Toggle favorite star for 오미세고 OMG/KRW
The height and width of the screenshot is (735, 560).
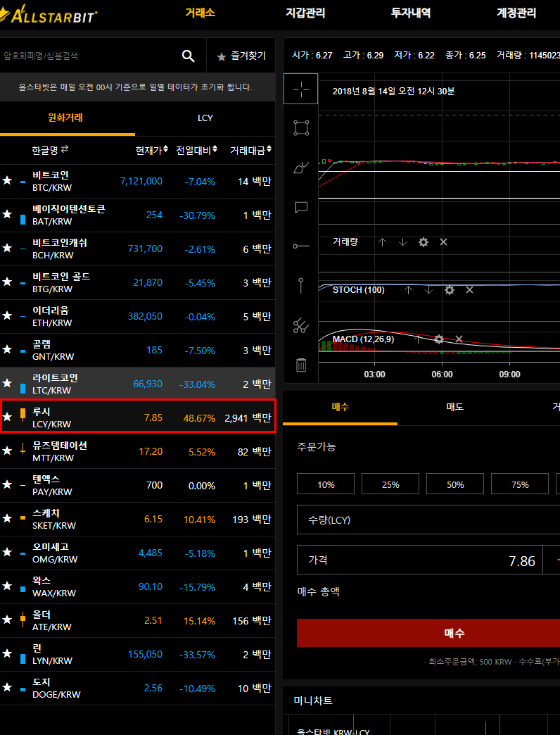tap(7, 552)
